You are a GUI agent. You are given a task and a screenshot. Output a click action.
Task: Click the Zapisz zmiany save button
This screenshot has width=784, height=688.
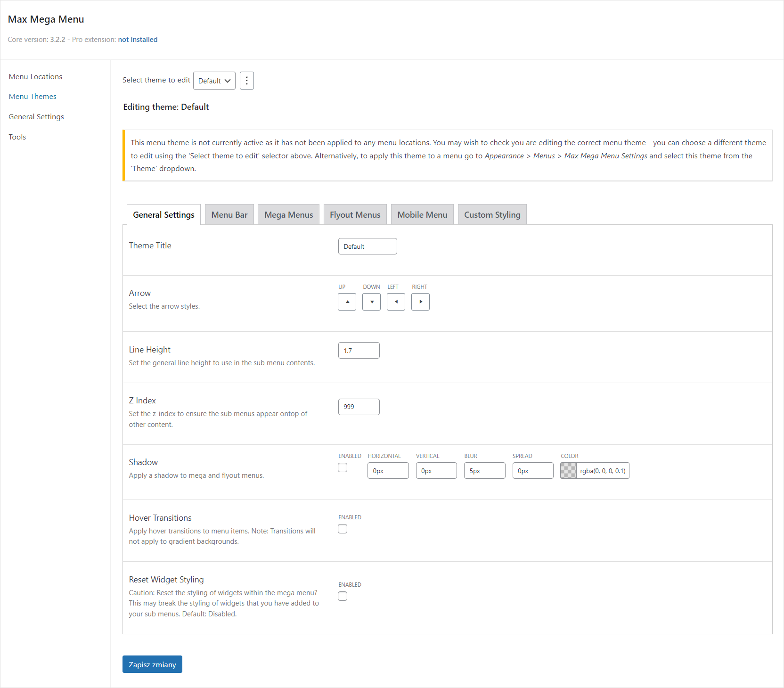tap(152, 664)
